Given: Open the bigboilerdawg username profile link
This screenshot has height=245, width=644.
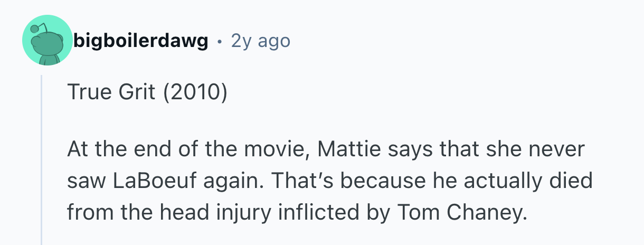Looking at the screenshot, I should 141,41.
